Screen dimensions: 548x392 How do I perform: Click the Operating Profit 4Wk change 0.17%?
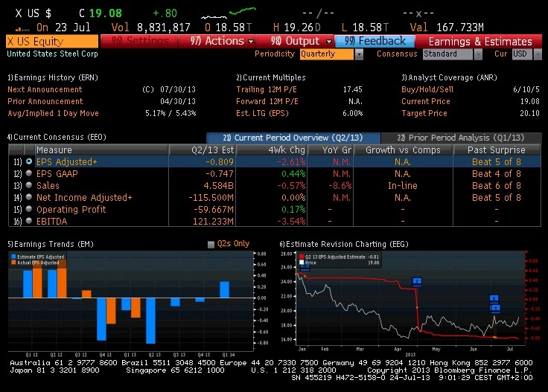tap(293, 210)
